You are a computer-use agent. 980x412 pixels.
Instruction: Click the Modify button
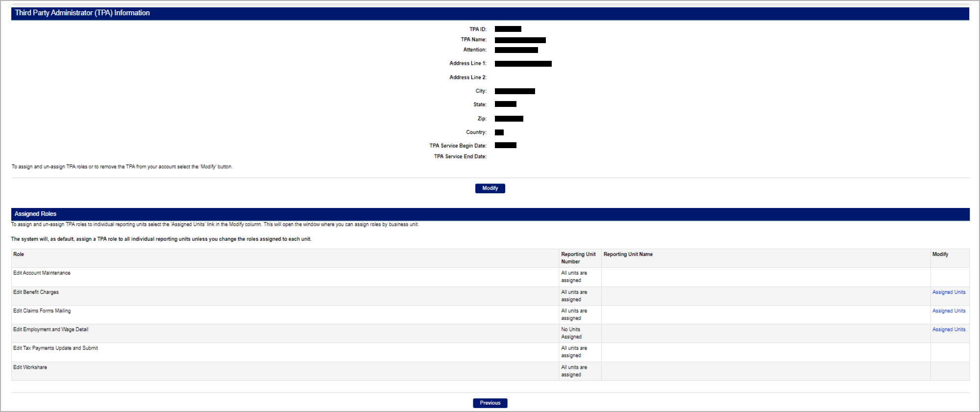pos(490,188)
